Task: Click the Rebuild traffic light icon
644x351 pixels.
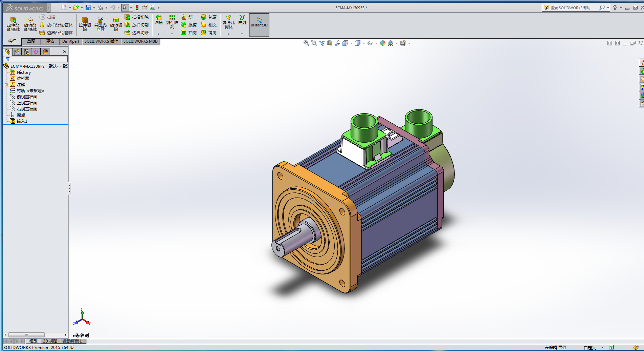Action: point(137,7)
